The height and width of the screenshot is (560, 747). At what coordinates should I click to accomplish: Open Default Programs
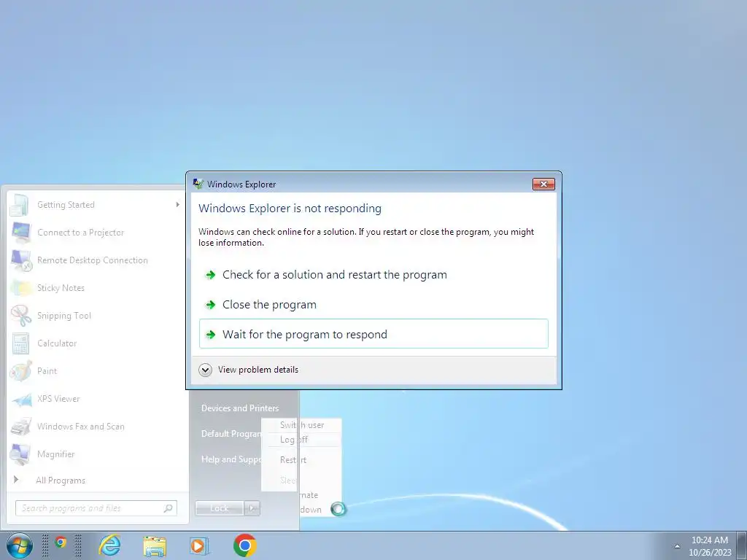(231, 434)
